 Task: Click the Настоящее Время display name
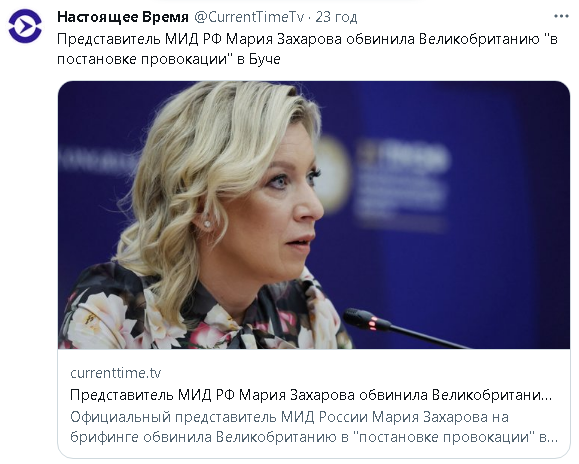123,17
